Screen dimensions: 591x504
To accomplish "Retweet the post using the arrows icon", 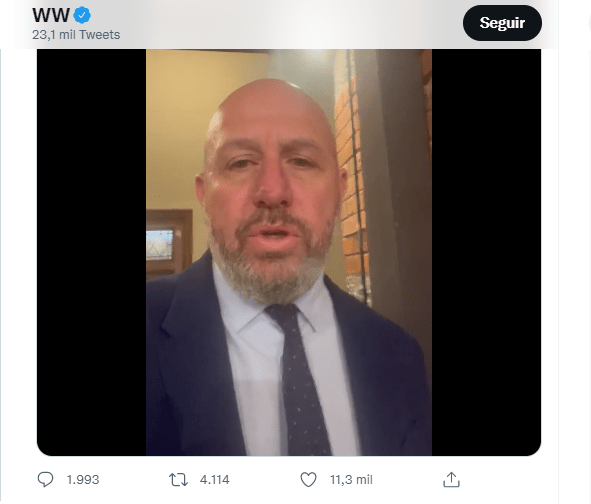I will click(178, 480).
